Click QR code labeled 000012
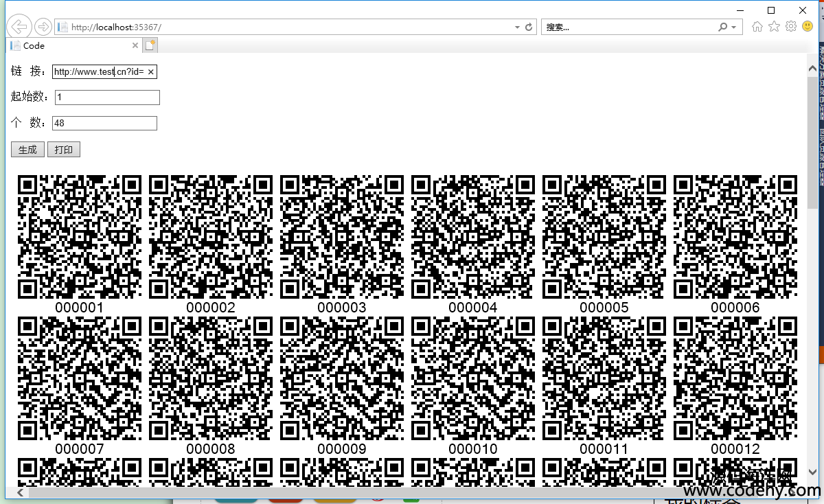The image size is (824, 504). [x=735, y=378]
